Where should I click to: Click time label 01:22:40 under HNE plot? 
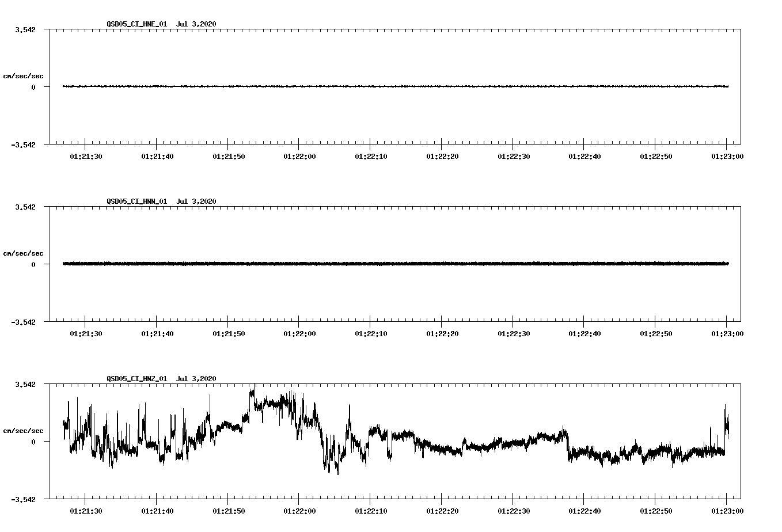(x=584, y=156)
